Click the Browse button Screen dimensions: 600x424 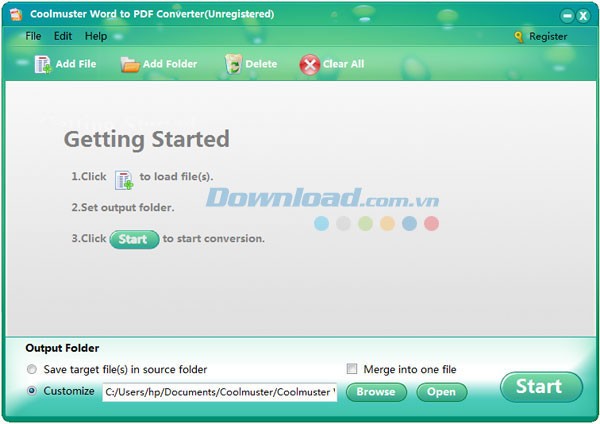[376, 392]
